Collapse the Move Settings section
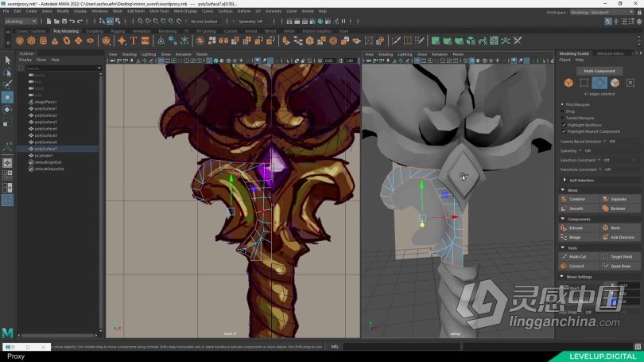This screenshot has height=362, width=644. 562,277
